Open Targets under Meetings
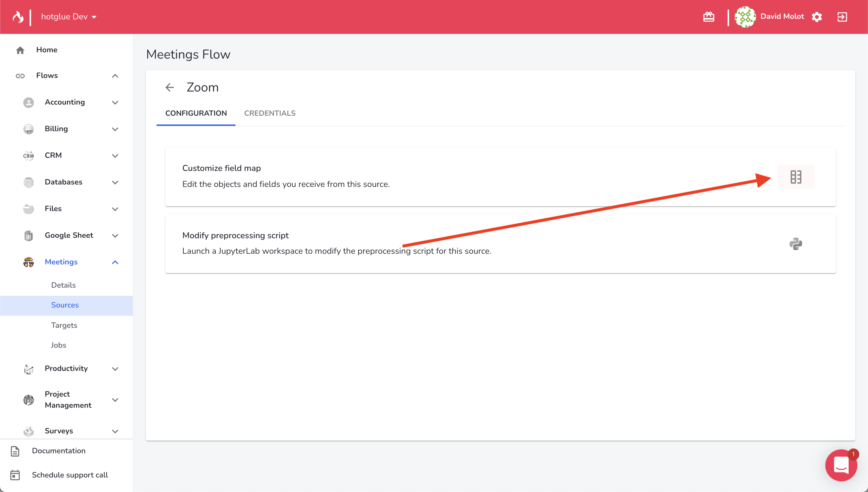Image resolution: width=868 pixels, height=492 pixels. [x=64, y=325]
